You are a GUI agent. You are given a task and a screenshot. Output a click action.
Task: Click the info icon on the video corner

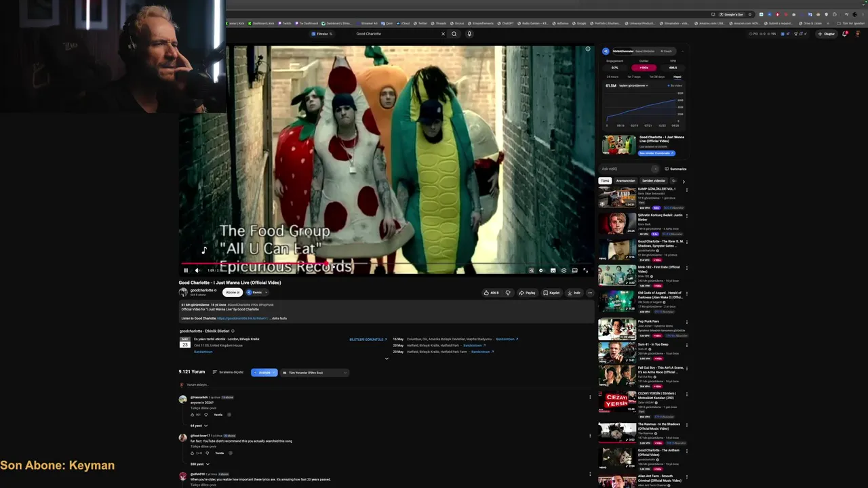[x=588, y=49]
